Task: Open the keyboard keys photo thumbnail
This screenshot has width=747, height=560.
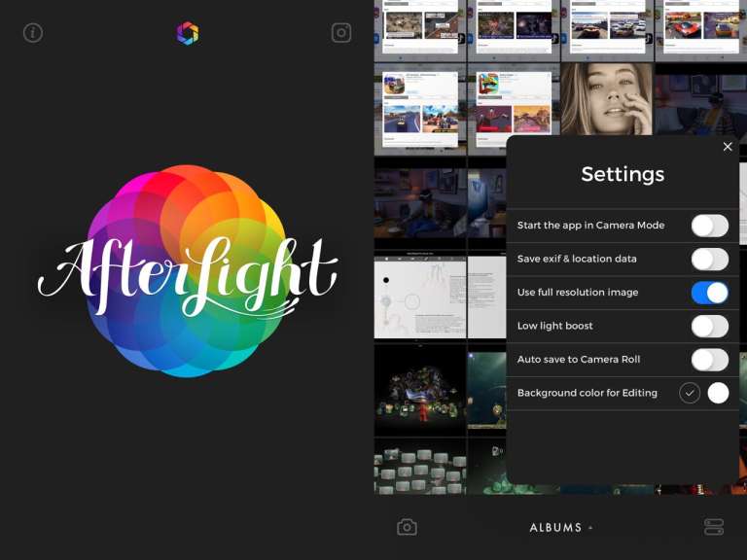Action: point(419,468)
